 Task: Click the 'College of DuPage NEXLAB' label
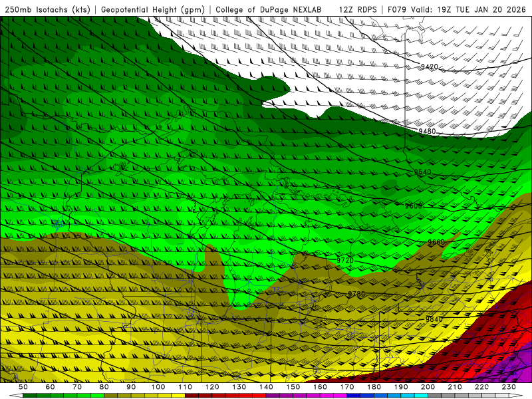(269, 9)
